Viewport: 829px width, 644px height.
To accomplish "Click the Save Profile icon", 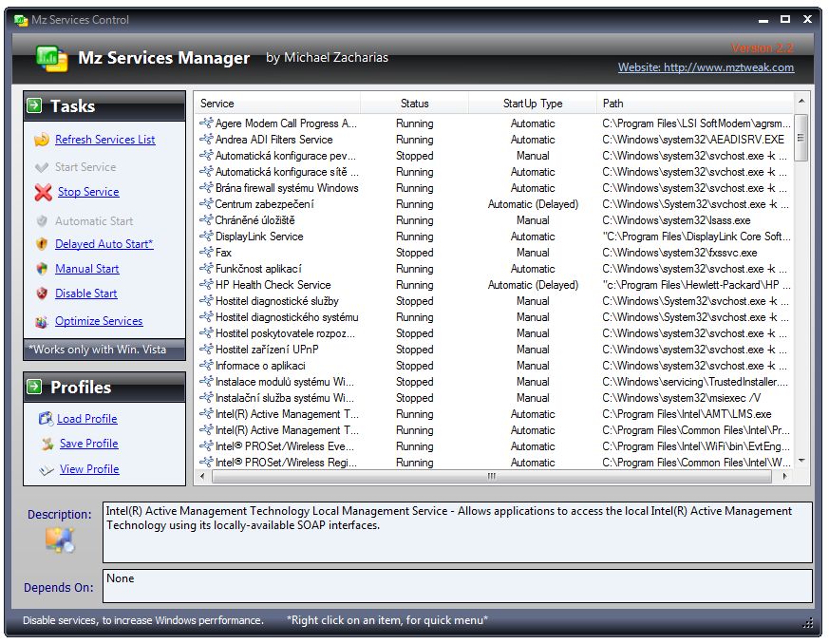I will pyautogui.click(x=47, y=444).
